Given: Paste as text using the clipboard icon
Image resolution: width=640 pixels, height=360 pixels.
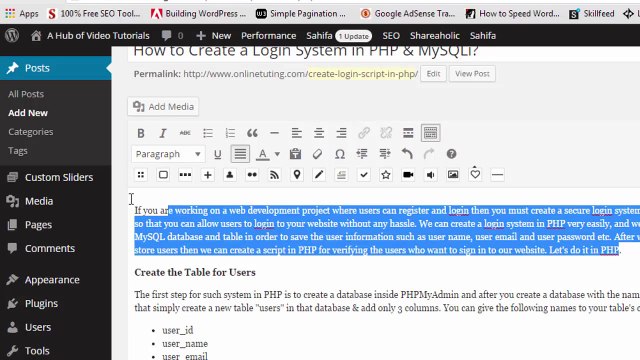Looking at the screenshot, I should coord(295,154).
